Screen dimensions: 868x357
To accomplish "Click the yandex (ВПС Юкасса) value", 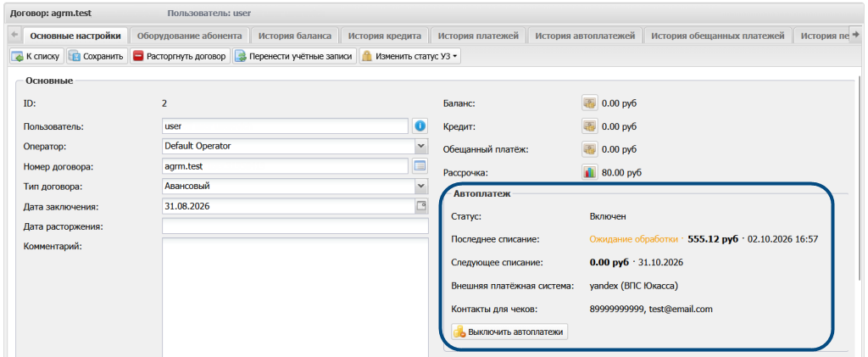I will tap(634, 286).
